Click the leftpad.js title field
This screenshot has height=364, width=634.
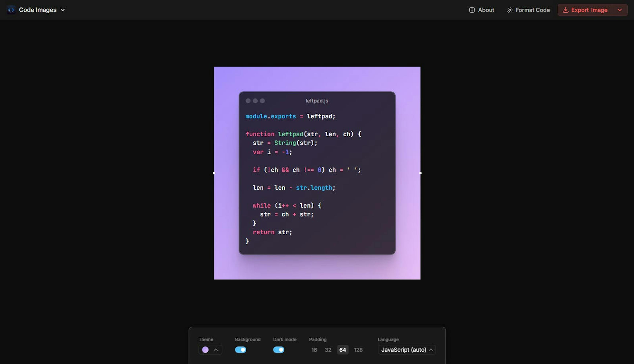[x=317, y=101]
